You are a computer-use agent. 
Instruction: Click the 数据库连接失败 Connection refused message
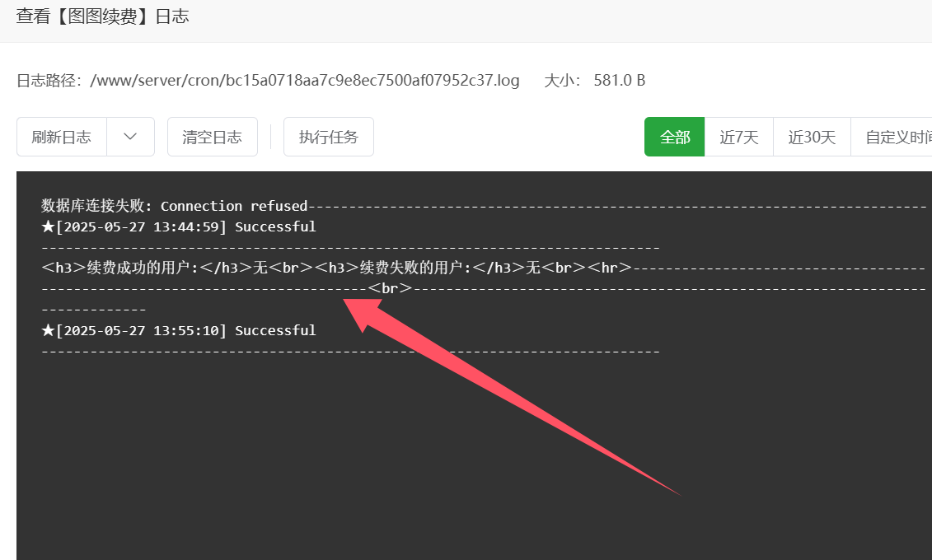coord(174,206)
